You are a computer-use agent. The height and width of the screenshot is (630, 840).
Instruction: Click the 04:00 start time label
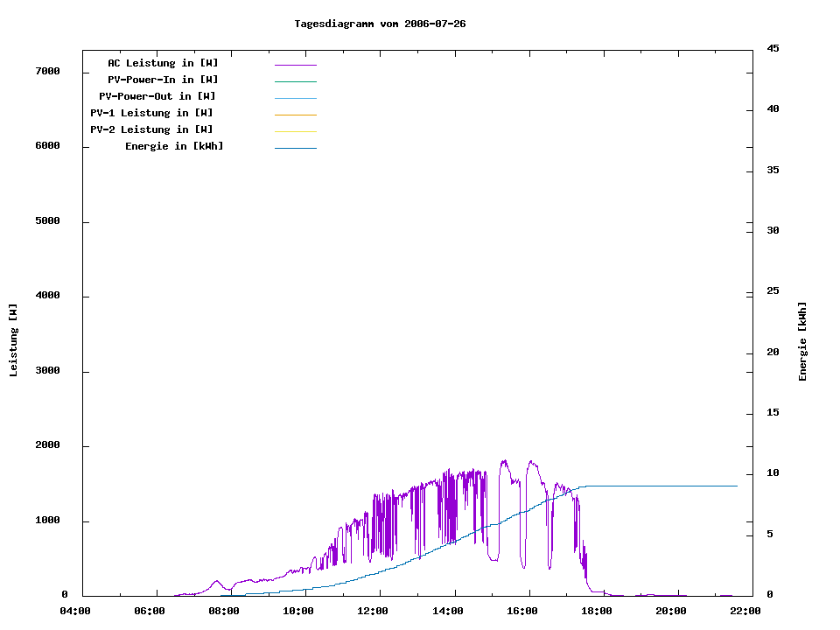(75, 611)
